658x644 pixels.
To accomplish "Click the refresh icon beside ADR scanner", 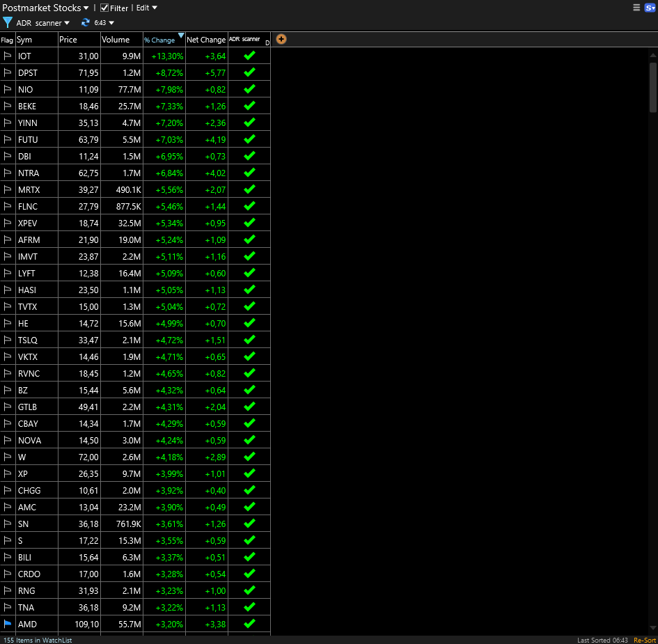I will click(85, 22).
